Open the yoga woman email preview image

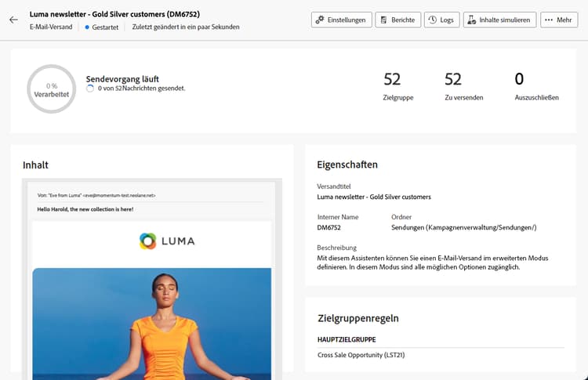152,324
